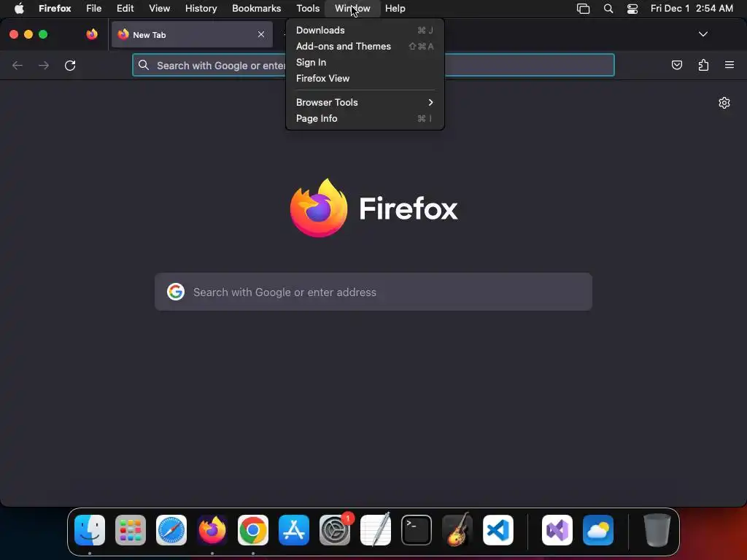Select Add-ons and Themes menu entry
This screenshot has width=747, height=560.
(365, 46)
